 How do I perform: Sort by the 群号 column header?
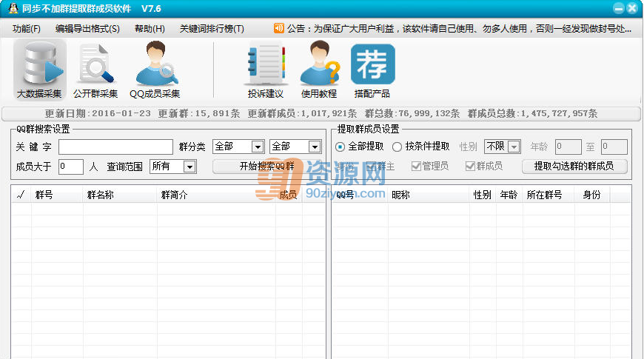tap(57, 195)
